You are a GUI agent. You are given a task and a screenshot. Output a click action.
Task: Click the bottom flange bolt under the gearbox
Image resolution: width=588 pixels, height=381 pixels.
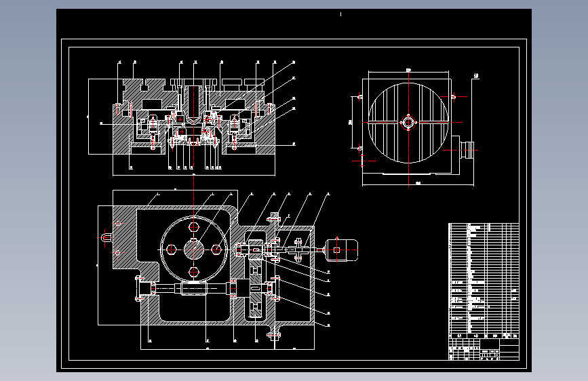(x=274, y=335)
